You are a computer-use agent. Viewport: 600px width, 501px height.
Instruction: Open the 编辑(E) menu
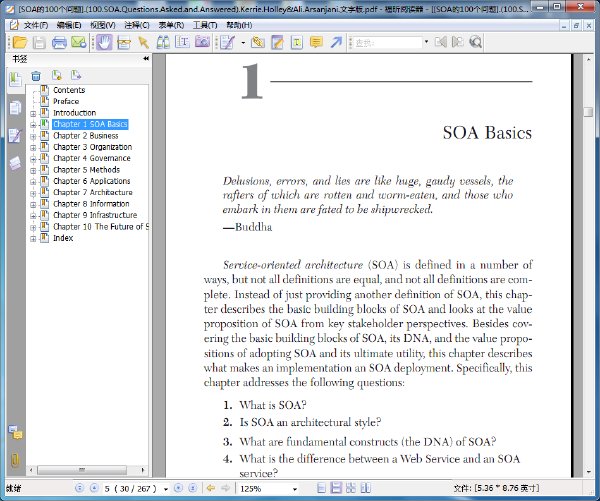coord(69,25)
